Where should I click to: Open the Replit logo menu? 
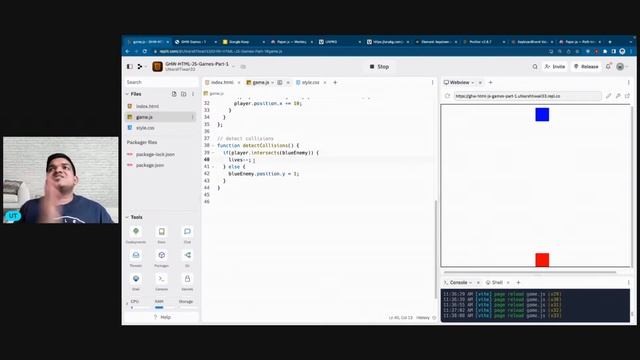(x=141, y=67)
